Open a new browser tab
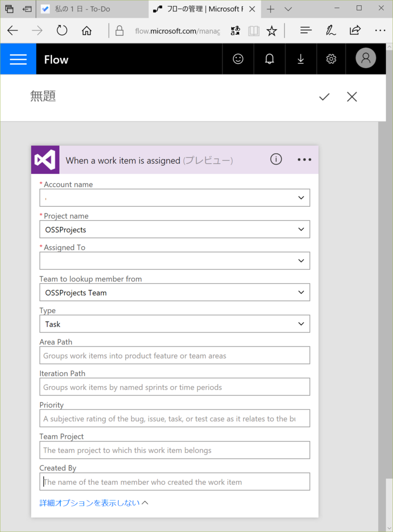Image resolution: width=393 pixels, height=532 pixels. pyautogui.click(x=270, y=9)
